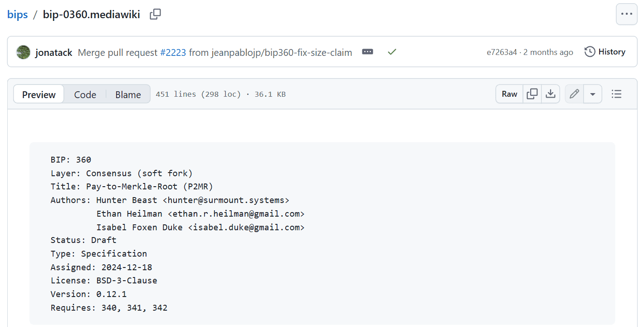Image resolution: width=644 pixels, height=327 pixels.
Task: Click the 'Status: Draft' line
Action: coord(83,240)
